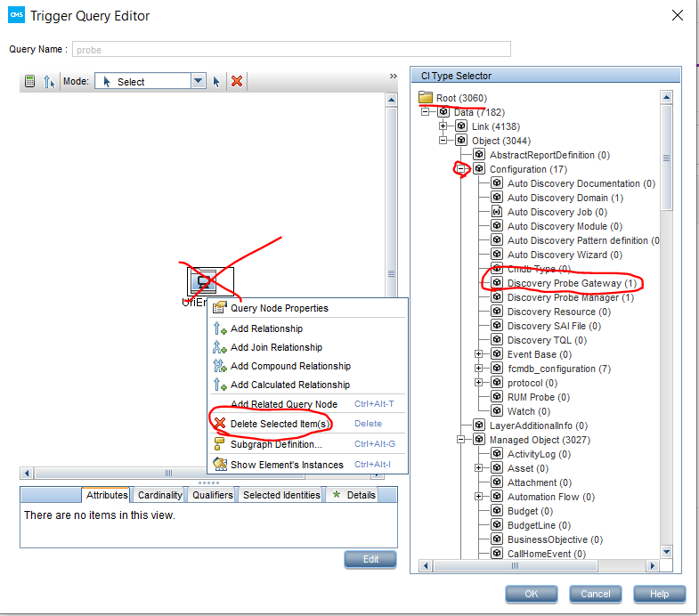Image resolution: width=699 pixels, height=616 pixels.
Task: Select BusinessObjective (0) tree item
Action: pos(555,539)
